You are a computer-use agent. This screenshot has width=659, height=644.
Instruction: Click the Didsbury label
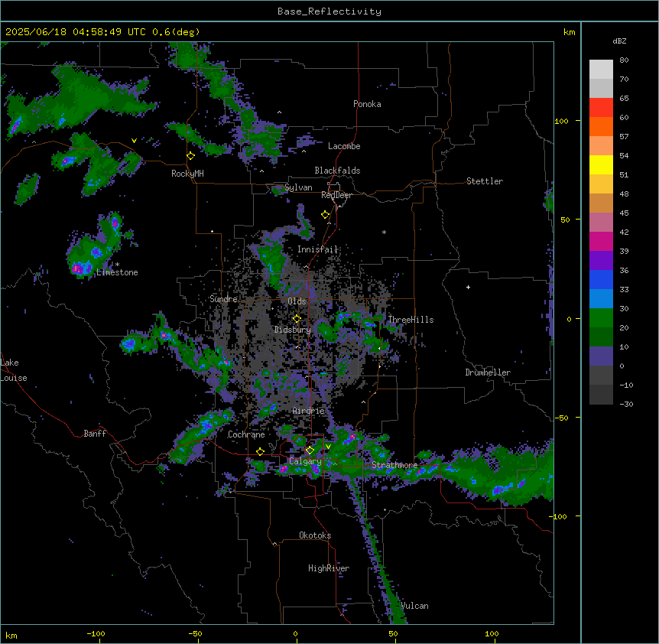(293, 330)
